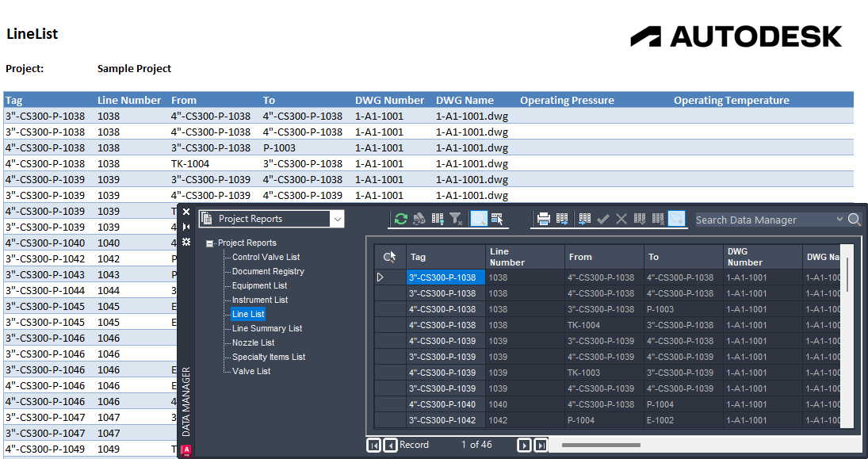Open the Search Data Manager dropdown arrow

(x=839, y=220)
